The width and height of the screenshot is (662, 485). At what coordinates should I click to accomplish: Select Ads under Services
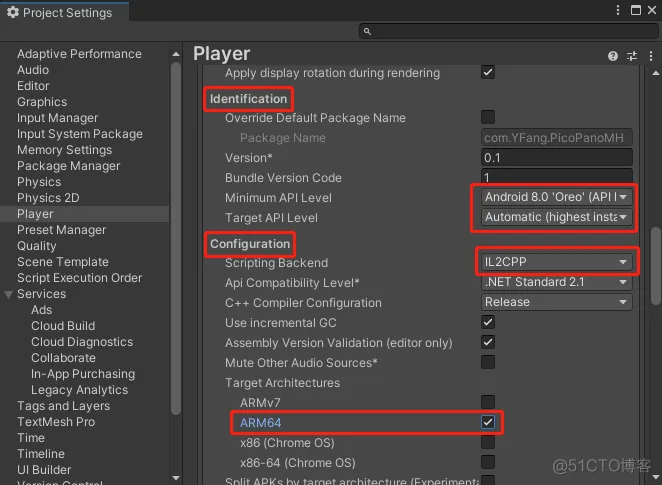[41, 310]
